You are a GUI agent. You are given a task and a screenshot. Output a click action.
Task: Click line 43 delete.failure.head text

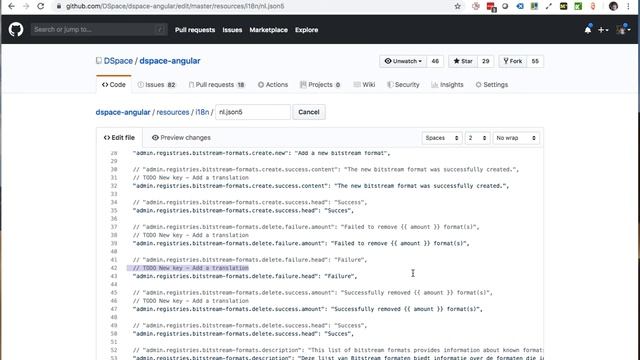(244, 276)
